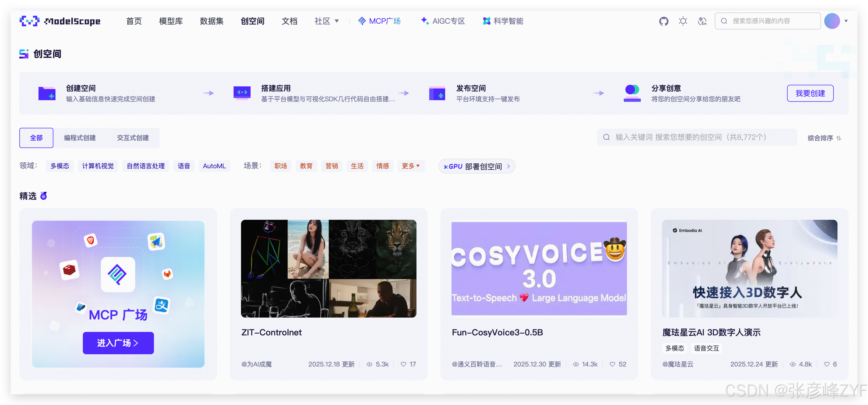The height and width of the screenshot is (405, 868).
Task: Click the publish space upload icon
Action: click(x=437, y=93)
